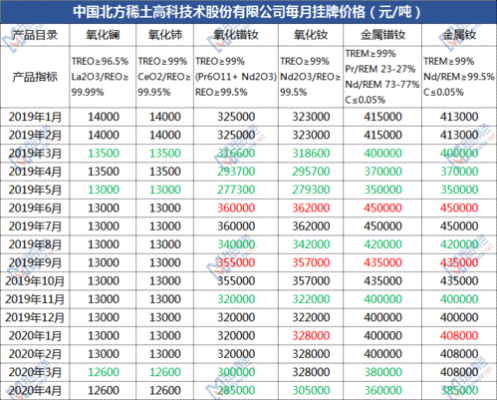The image size is (497, 400).
Task: Select the 2019年12月 row label
Action: tap(35, 317)
